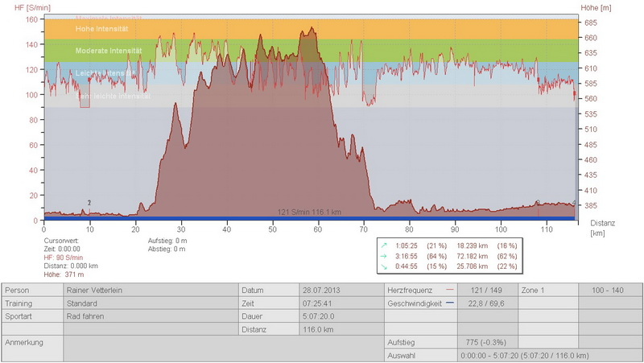This screenshot has height=363, width=644.
Task: Select lap marker 2 on the chart
Action: pos(89,203)
